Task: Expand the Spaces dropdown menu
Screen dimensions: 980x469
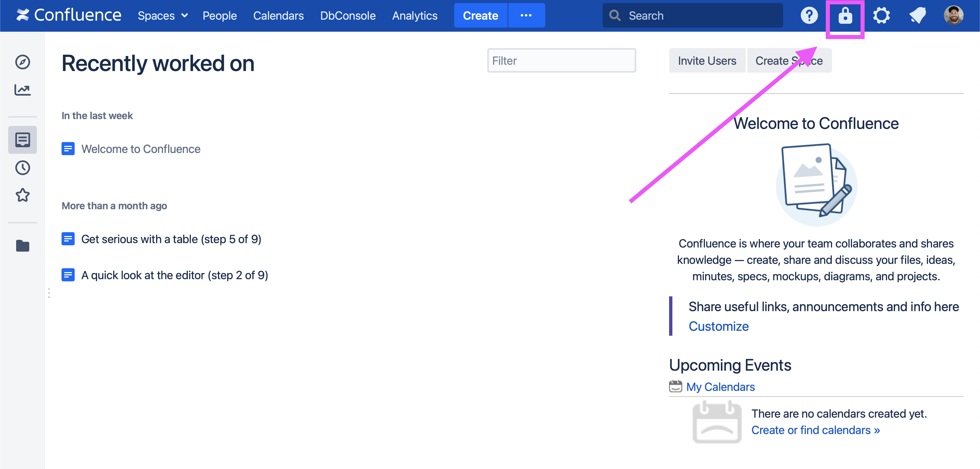Action: click(162, 16)
